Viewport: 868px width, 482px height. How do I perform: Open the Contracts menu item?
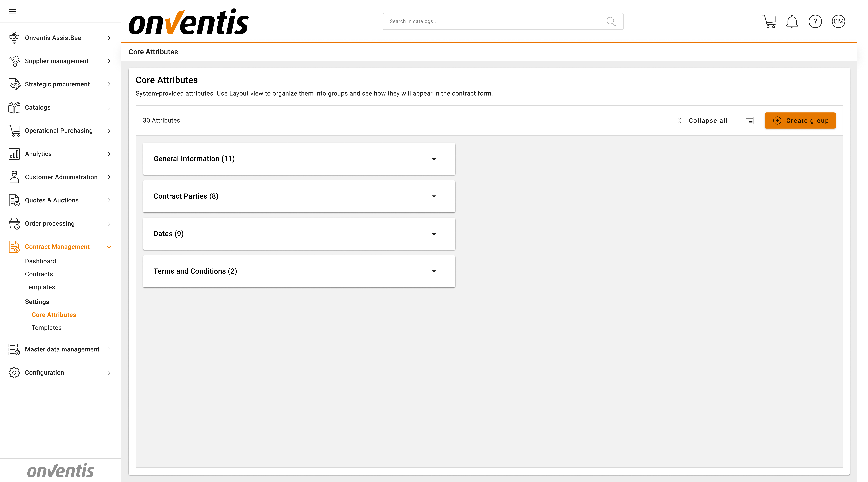pyautogui.click(x=39, y=274)
